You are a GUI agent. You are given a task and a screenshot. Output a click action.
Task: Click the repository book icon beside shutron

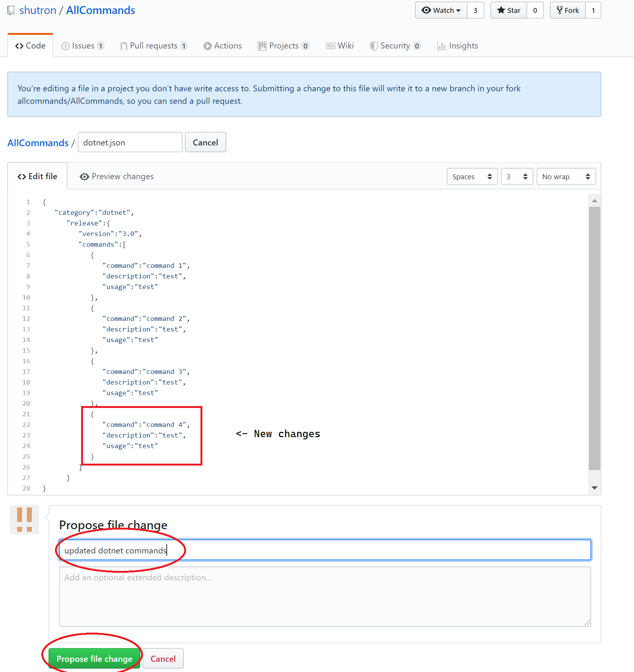pyautogui.click(x=11, y=10)
